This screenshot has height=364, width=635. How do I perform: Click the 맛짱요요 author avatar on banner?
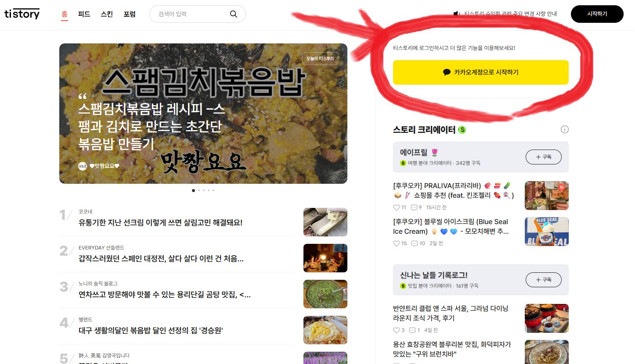coord(83,166)
